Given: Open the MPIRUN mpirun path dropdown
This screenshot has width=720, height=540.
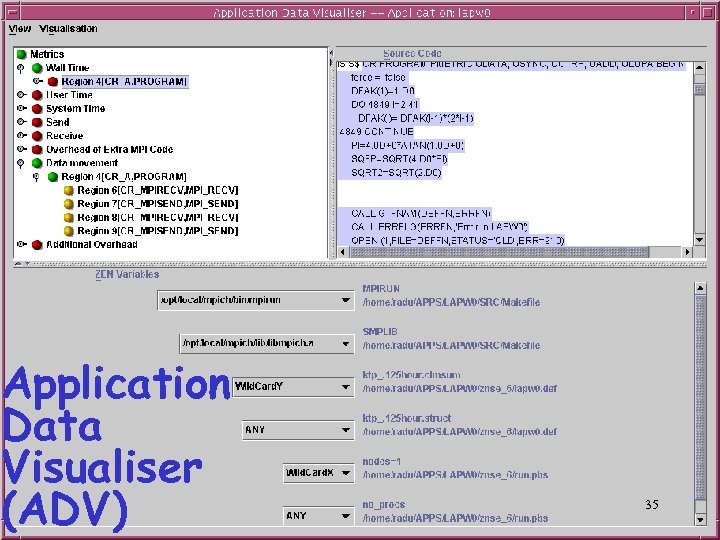Looking at the screenshot, I should click(256, 300).
